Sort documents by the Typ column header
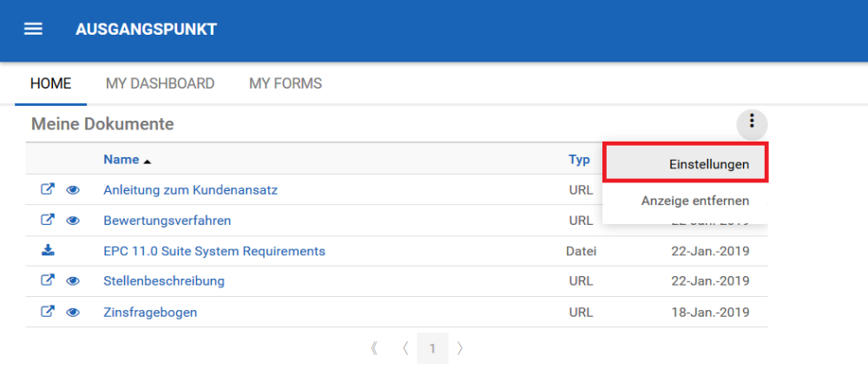868x382 pixels. coord(579,160)
